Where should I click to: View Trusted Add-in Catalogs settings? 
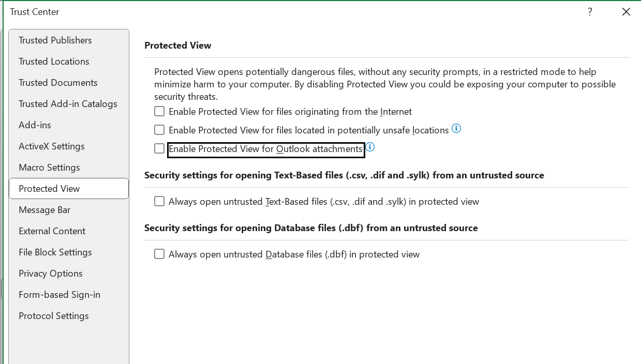[68, 103]
